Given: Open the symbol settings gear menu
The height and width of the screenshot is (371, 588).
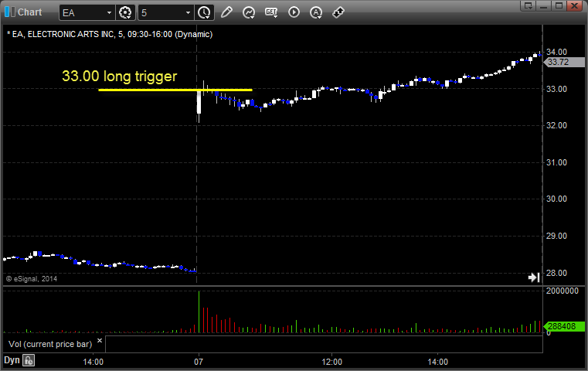Looking at the screenshot, I should [125, 13].
